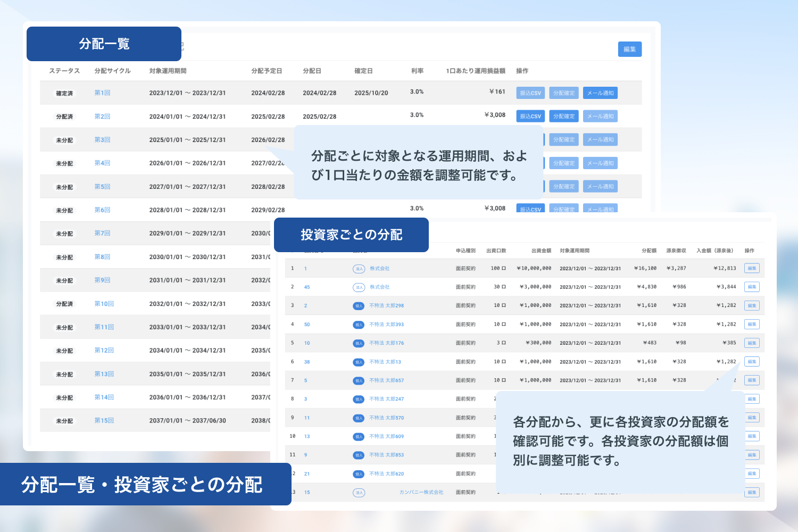Click the 法人 badge in investor row 2
Screen dimensions: 798x532
point(359,287)
